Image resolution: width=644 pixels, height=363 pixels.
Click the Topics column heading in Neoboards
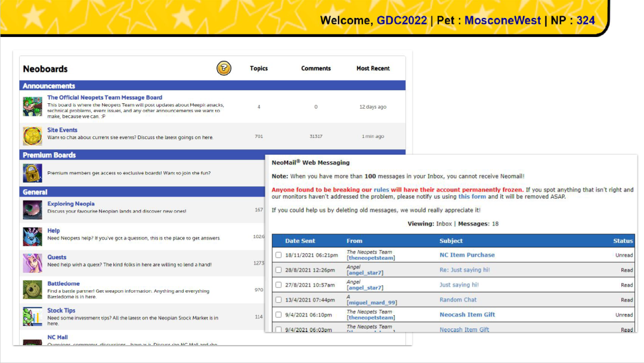[x=259, y=68]
